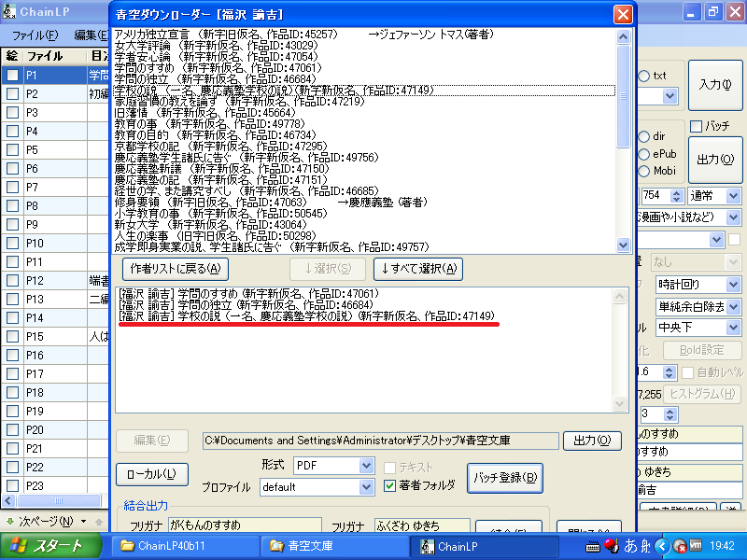This screenshot has height=560, width=747.
Task: Open the 通常 dropdown
Action: (x=733, y=195)
